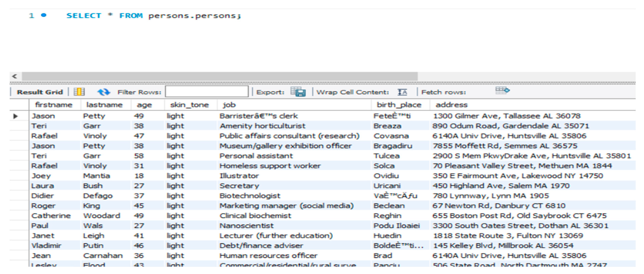Click the form editor grid icon
This screenshot has height=274, width=644.
tap(79, 92)
